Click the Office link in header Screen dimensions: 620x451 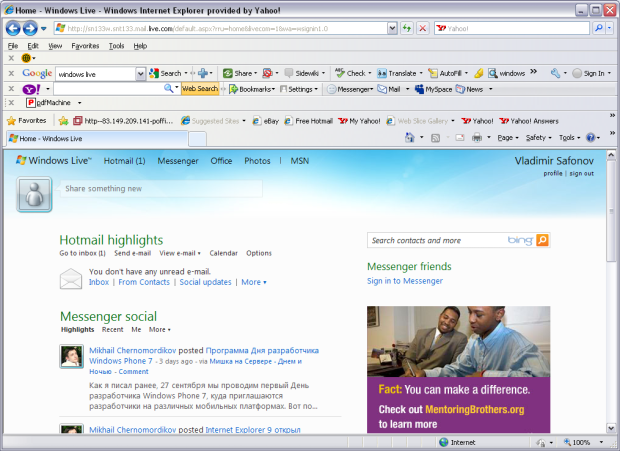(x=221, y=161)
